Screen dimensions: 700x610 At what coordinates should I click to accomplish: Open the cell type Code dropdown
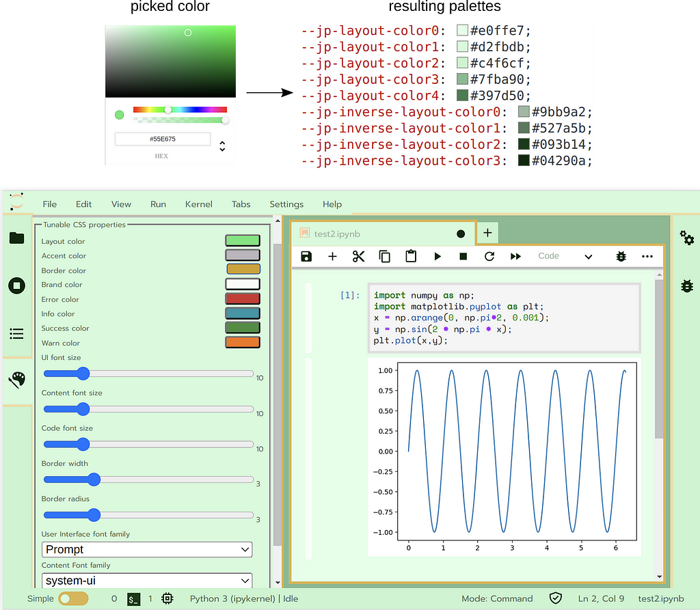coord(565,256)
